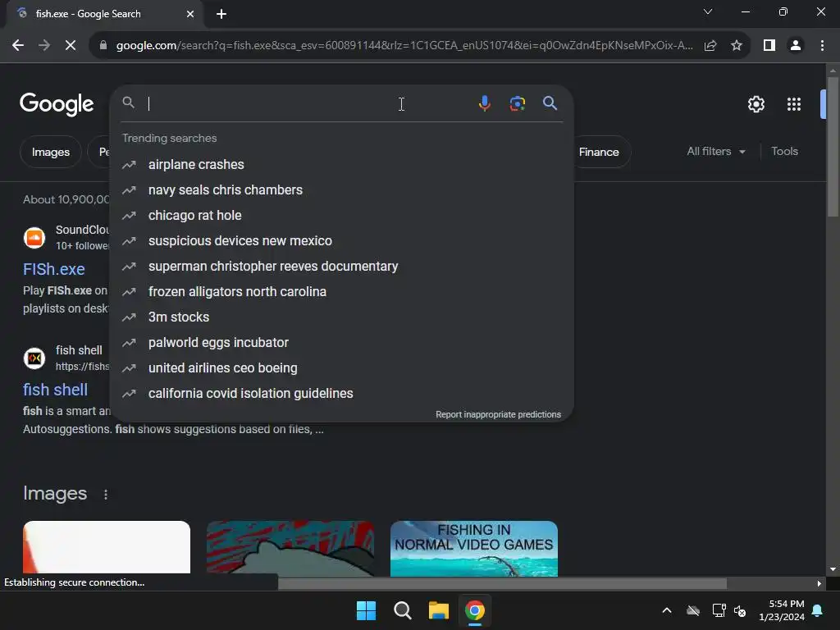The width and height of the screenshot is (840, 630).
Task: Close the fish.exe Google Search tab
Action: (190, 14)
